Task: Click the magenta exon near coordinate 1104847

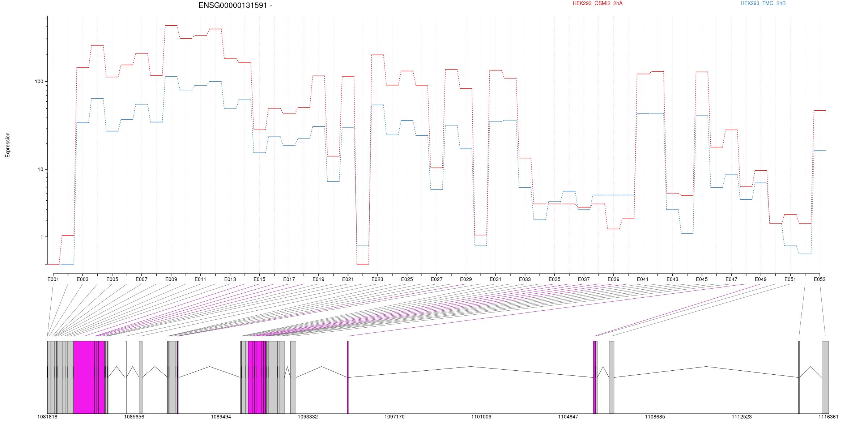Action: [595, 377]
